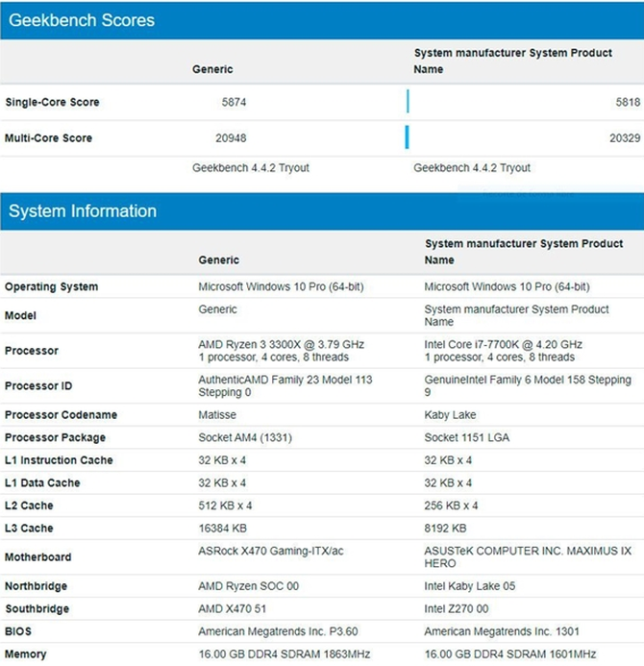Screen dimensions: 644x666
Task: Click the 512 KB x 4 L2 value
Action: pos(225,506)
